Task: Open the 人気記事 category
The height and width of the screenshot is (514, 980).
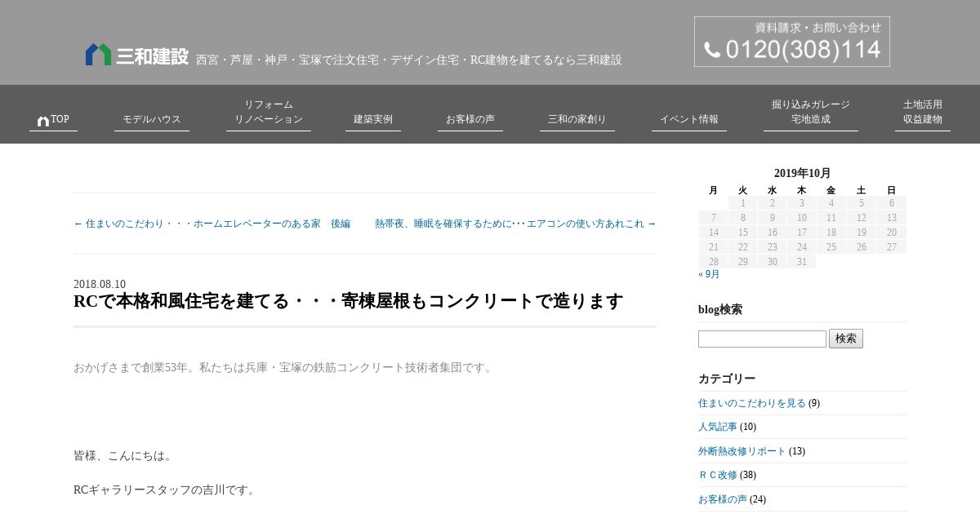Action: click(718, 427)
